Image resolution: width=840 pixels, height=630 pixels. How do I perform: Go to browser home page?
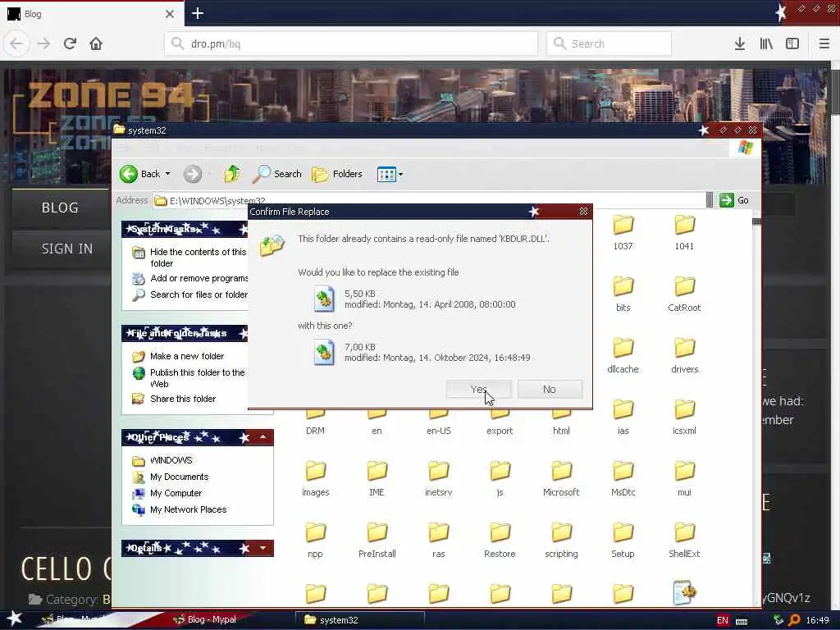[96, 43]
